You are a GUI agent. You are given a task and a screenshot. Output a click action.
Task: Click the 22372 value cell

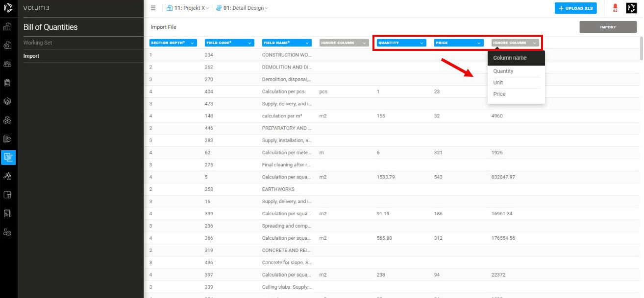[498, 275]
